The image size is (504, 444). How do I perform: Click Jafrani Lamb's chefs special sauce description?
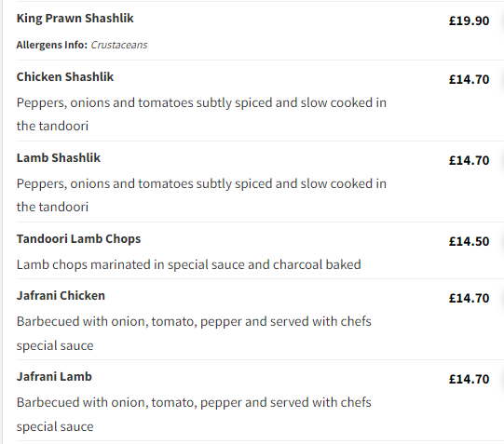click(194, 414)
